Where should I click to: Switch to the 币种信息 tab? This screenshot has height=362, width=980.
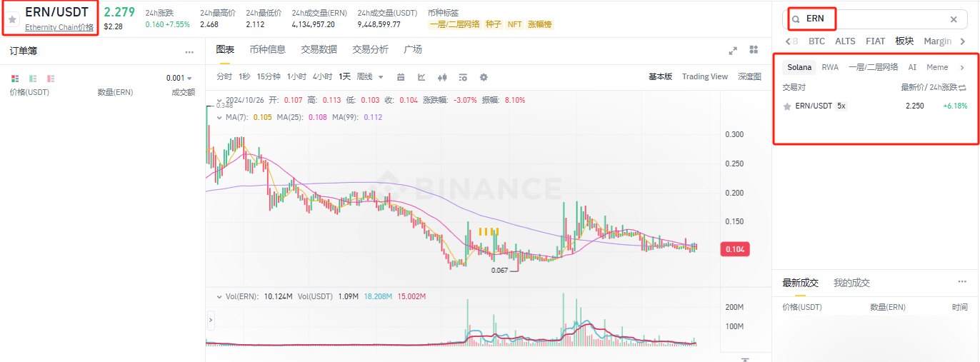coord(268,49)
